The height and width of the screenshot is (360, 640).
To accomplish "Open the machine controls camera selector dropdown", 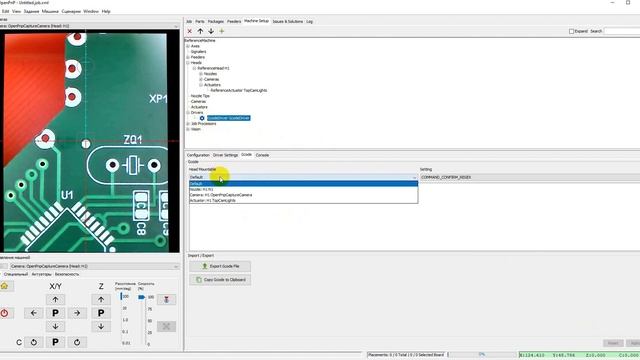I will (94, 266).
